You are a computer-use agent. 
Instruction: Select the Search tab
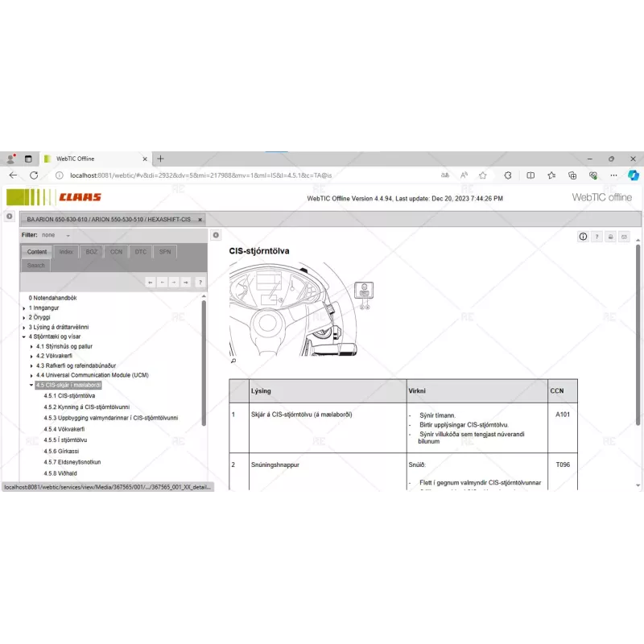tap(35, 265)
